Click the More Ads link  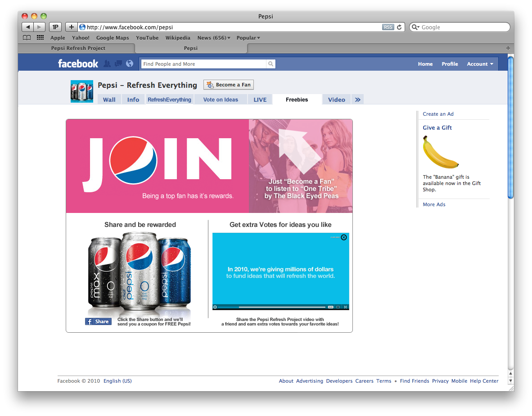pyautogui.click(x=434, y=204)
